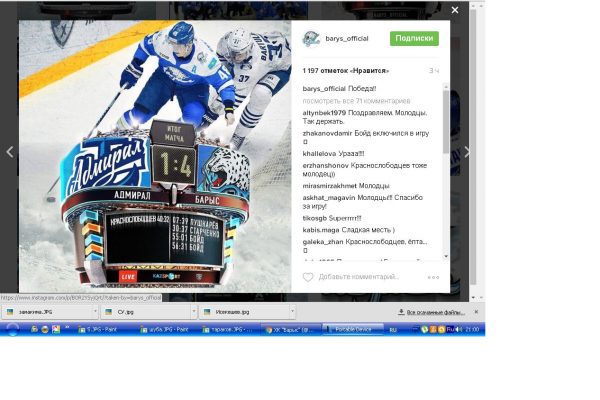Open altynbek1979 commenter profile

[x=324, y=113]
